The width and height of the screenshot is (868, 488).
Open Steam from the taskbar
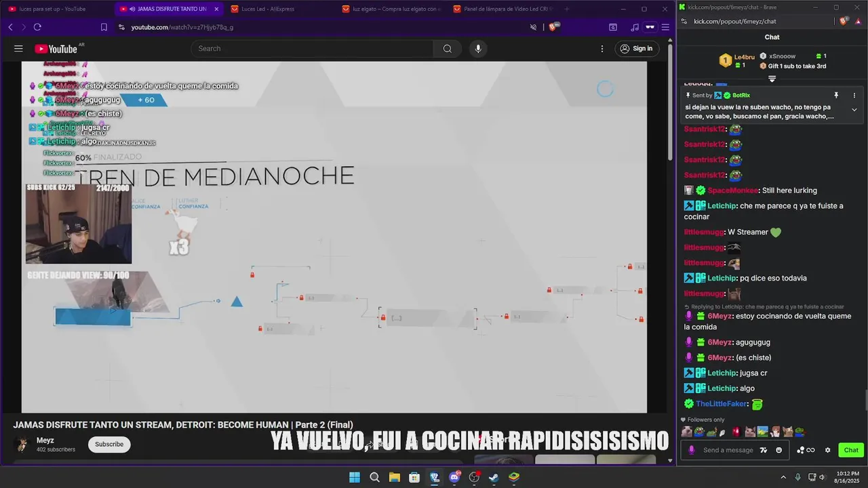[x=494, y=477]
